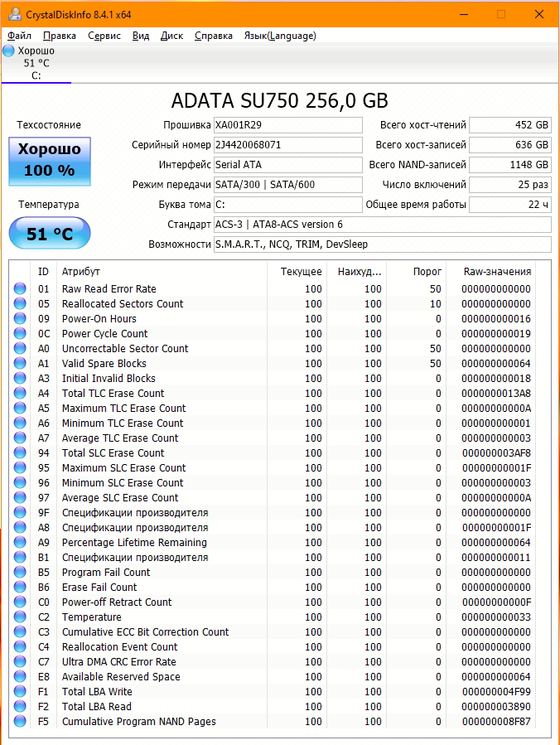Click the ADATA SU750 256,0 GB drive title
This screenshot has width=560, height=745.
280,101
